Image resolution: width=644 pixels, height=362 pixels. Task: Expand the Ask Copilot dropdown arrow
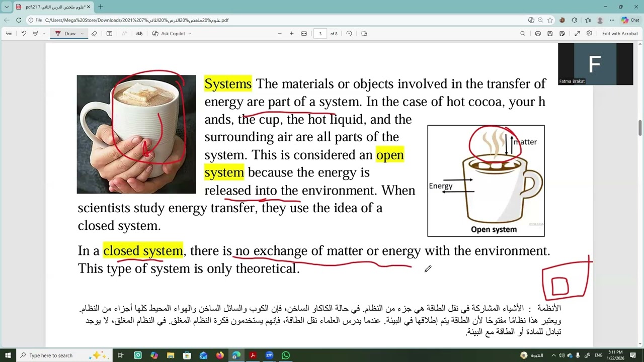click(x=190, y=34)
